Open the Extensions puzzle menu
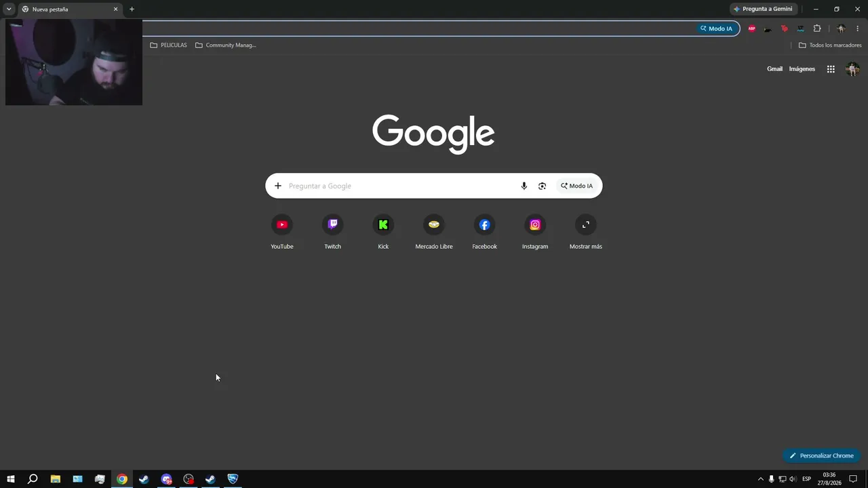 (817, 28)
